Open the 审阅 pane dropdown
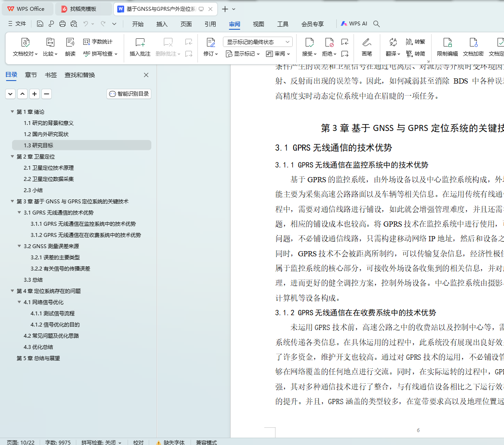This screenshot has height=445, width=504. click(278, 53)
